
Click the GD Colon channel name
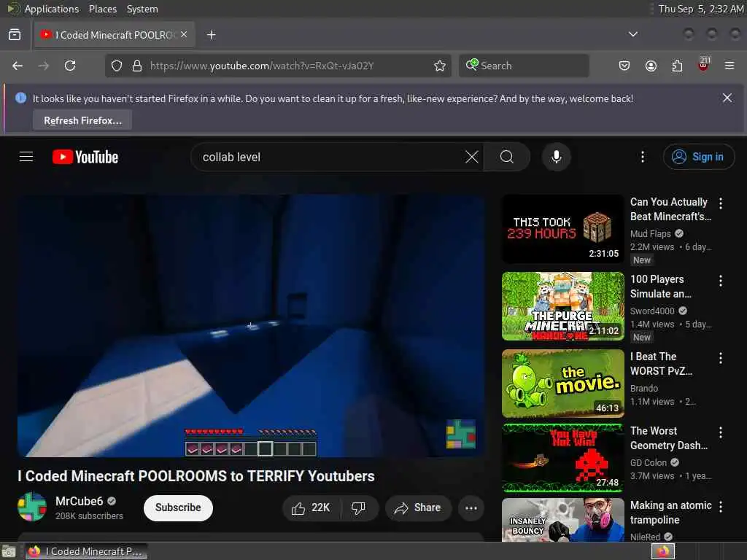[649, 462]
